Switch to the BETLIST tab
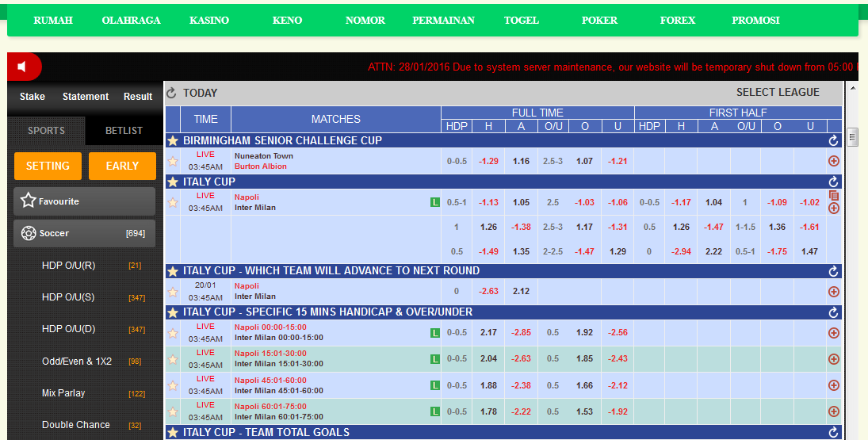 click(x=124, y=131)
